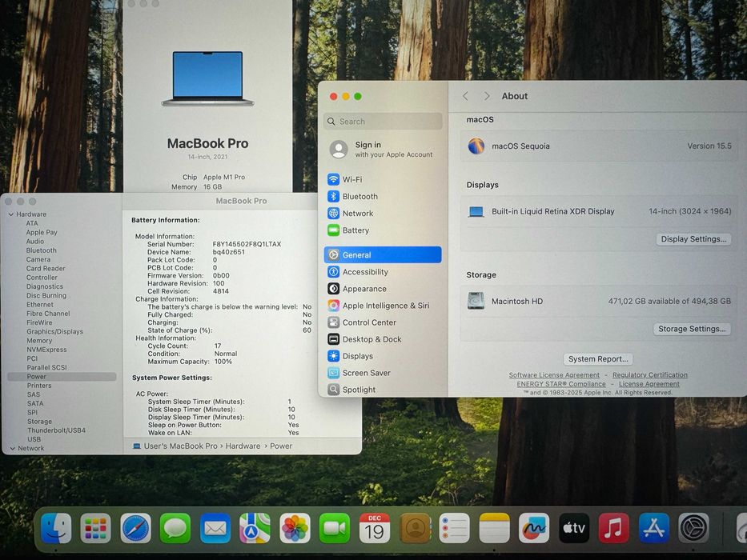Click Display Settings button

point(693,239)
